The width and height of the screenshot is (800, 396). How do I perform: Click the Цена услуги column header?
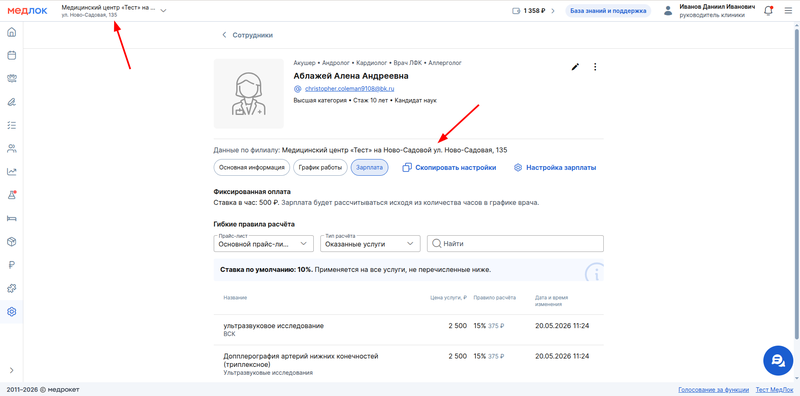click(448, 298)
